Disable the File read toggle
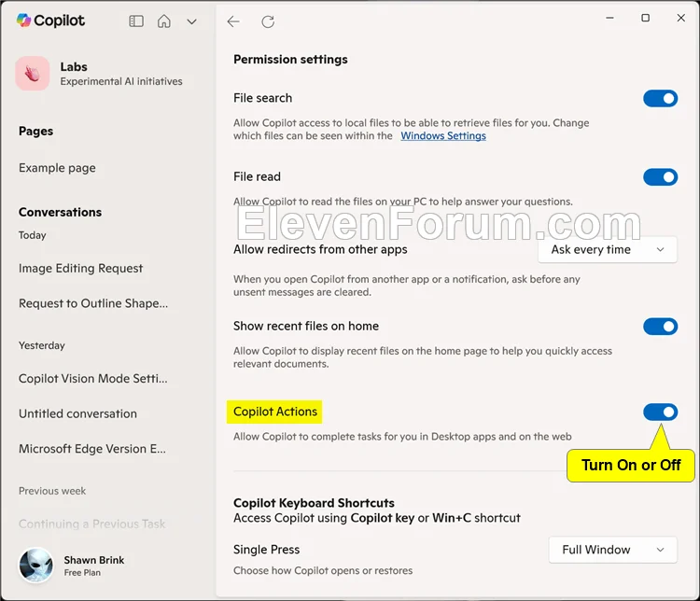Viewport: 700px width, 601px height. coord(660,177)
